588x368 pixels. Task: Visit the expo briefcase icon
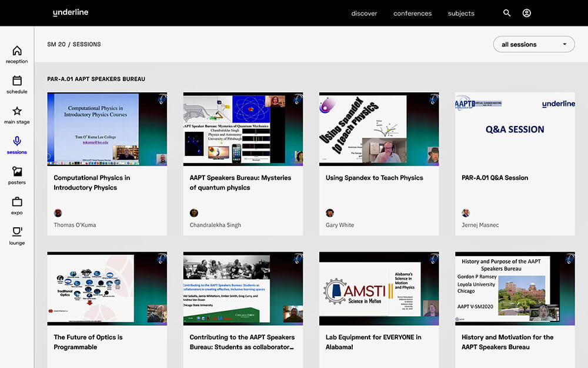pos(17,202)
